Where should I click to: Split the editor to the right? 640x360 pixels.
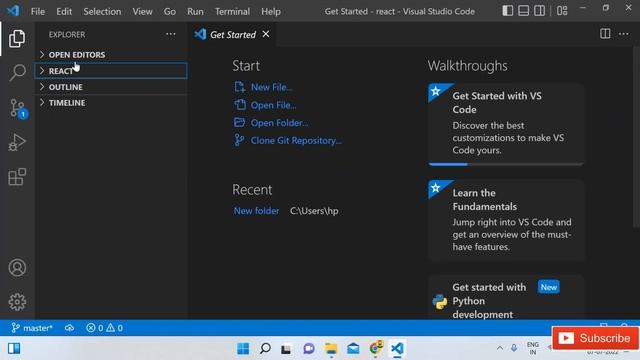click(x=605, y=34)
